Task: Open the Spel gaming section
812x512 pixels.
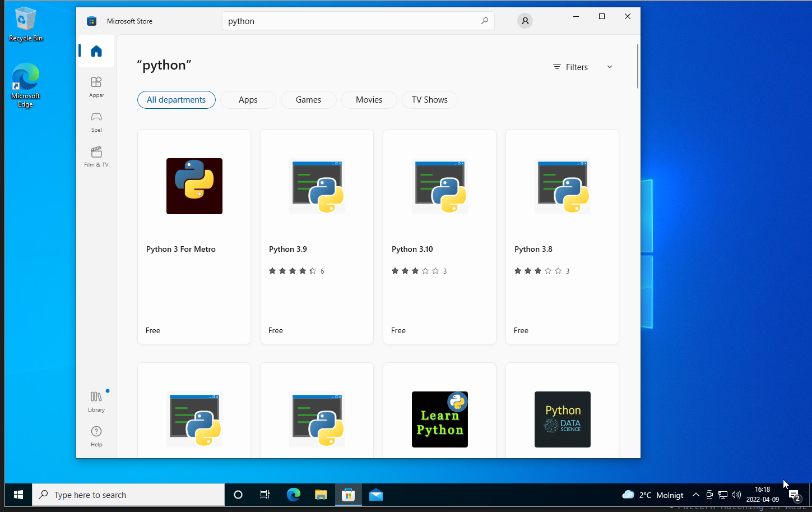Action: 96,122
